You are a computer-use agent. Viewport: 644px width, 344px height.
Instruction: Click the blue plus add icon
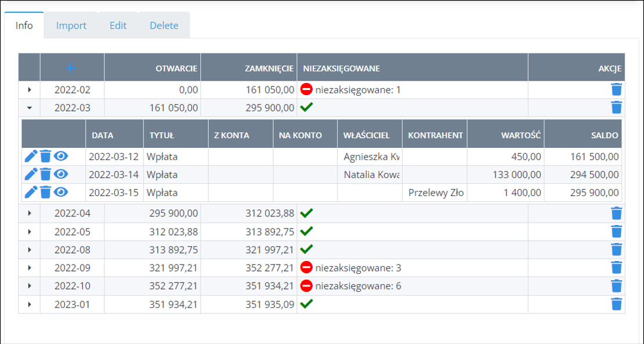71,68
